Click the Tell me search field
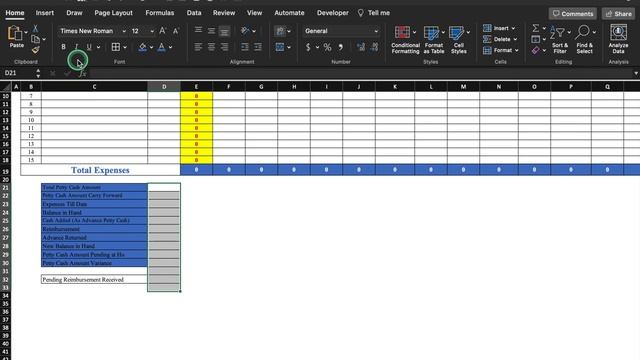 click(x=374, y=13)
